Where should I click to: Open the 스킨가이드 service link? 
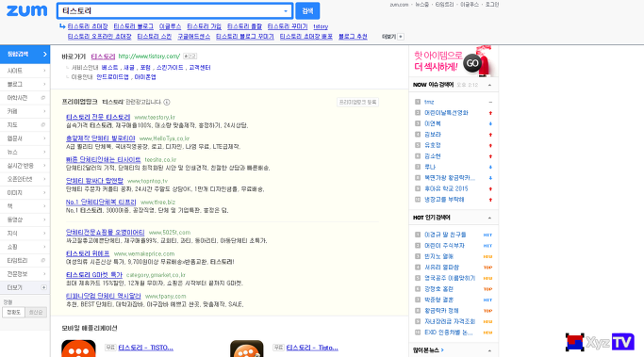(170, 67)
